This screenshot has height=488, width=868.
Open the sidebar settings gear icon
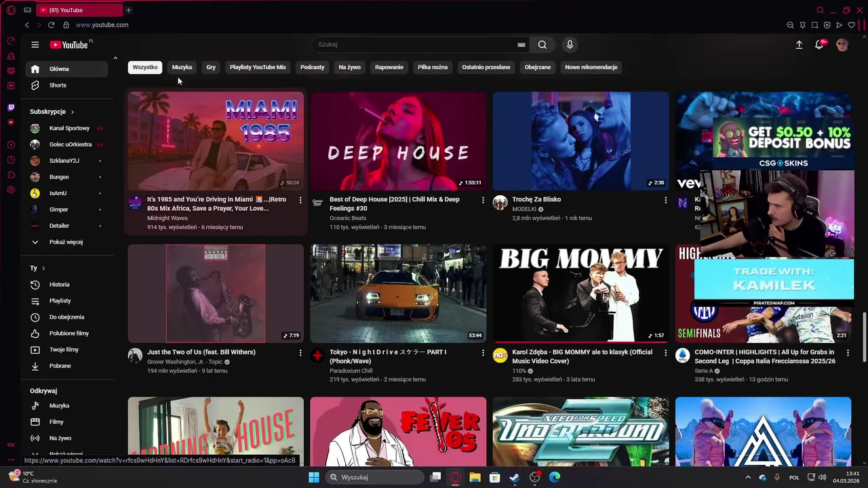point(11,190)
